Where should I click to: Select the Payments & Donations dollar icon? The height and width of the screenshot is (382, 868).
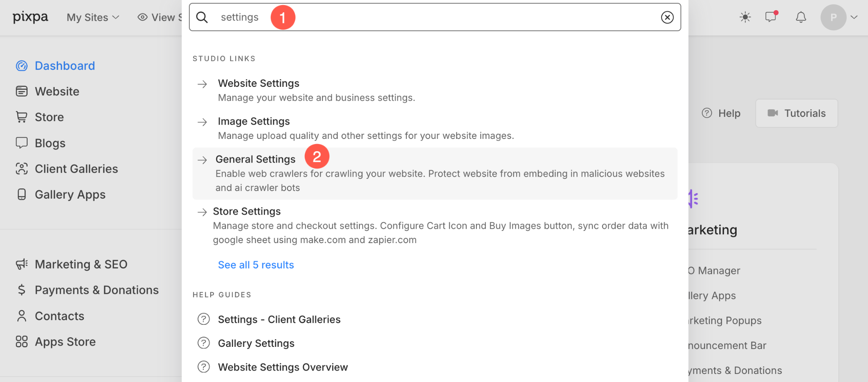(22, 290)
